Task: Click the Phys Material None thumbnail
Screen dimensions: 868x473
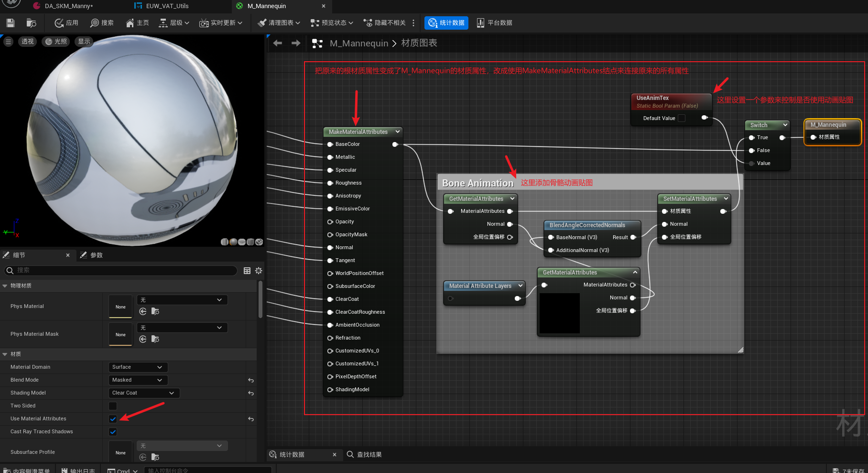Action: [120, 307]
